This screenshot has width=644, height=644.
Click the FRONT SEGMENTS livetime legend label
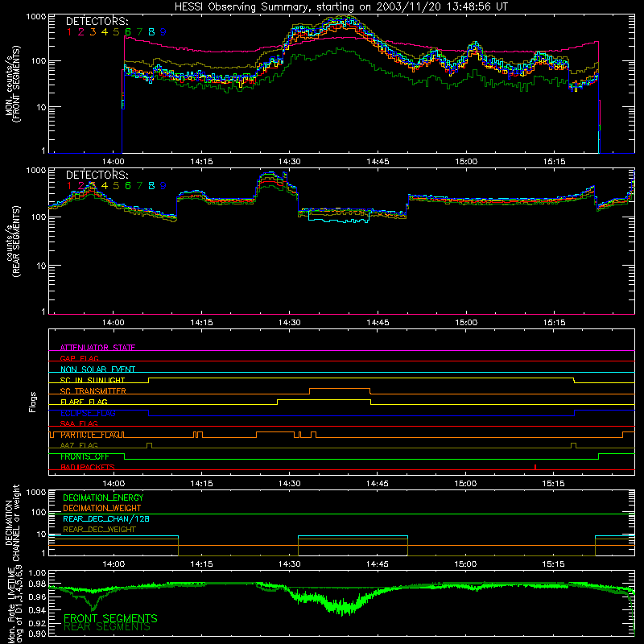tap(110, 618)
